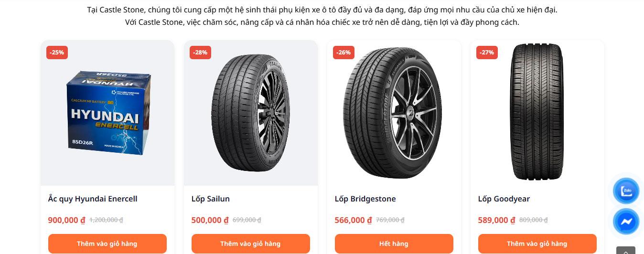The width and height of the screenshot is (644, 254).
Task: Open the Ắc quy Hyundai Enercell title link
Action: point(93,199)
